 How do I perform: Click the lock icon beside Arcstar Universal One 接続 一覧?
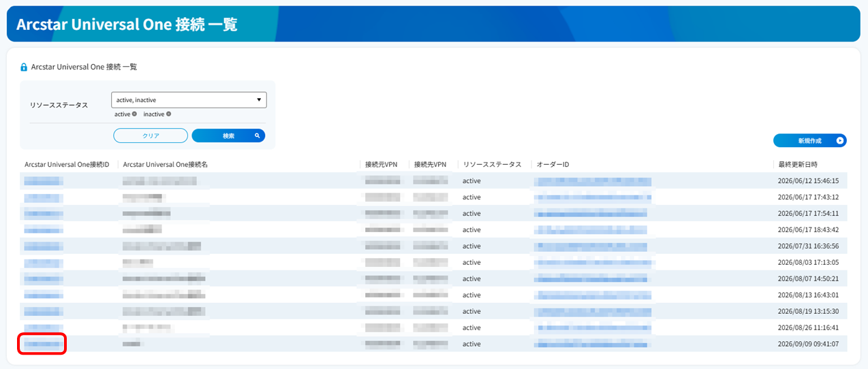pos(24,67)
